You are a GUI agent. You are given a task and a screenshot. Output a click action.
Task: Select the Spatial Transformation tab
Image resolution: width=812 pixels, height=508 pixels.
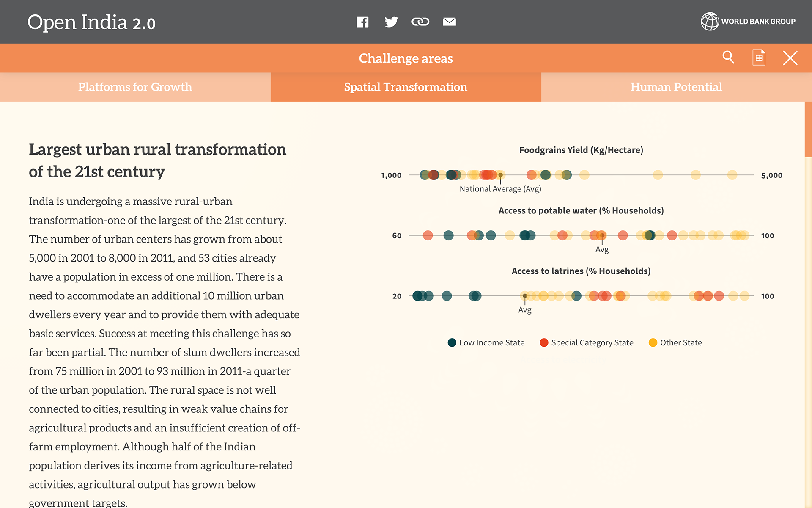coord(406,87)
